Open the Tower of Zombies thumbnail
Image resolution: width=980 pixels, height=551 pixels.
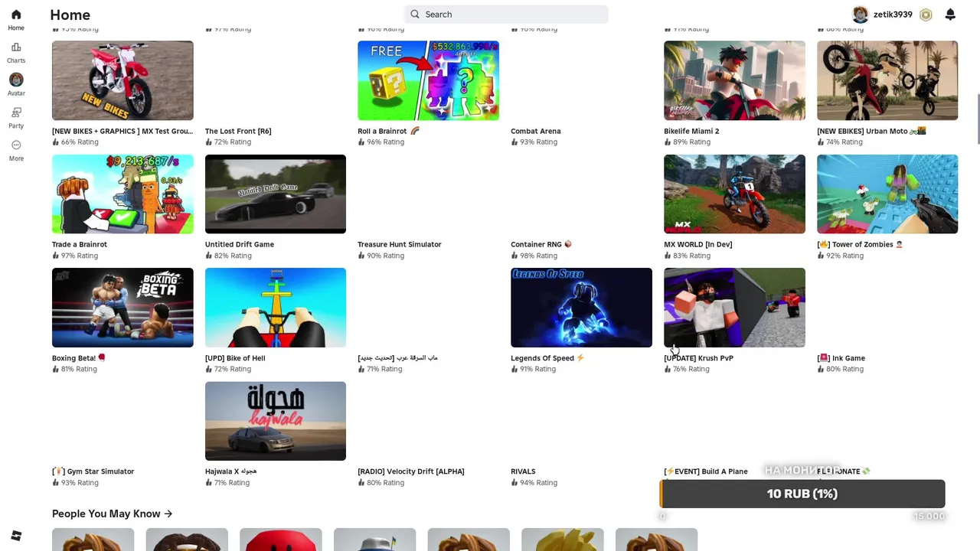click(x=887, y=194)
